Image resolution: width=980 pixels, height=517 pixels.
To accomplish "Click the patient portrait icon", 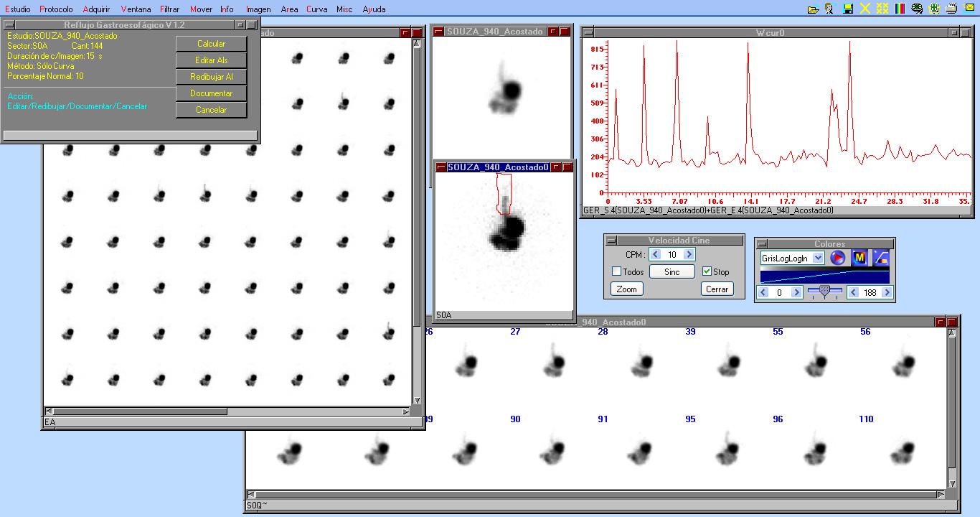I will click(830, 9).
